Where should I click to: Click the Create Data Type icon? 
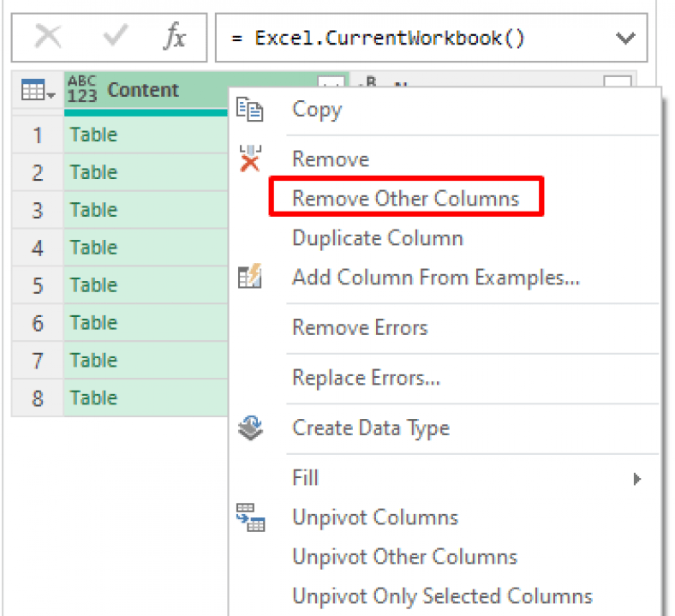(x=250, y=428)
